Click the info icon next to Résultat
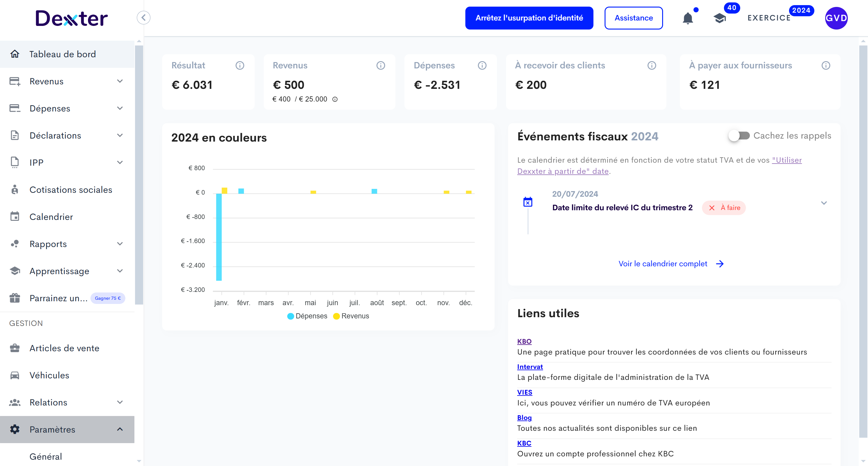 point(240,65)
